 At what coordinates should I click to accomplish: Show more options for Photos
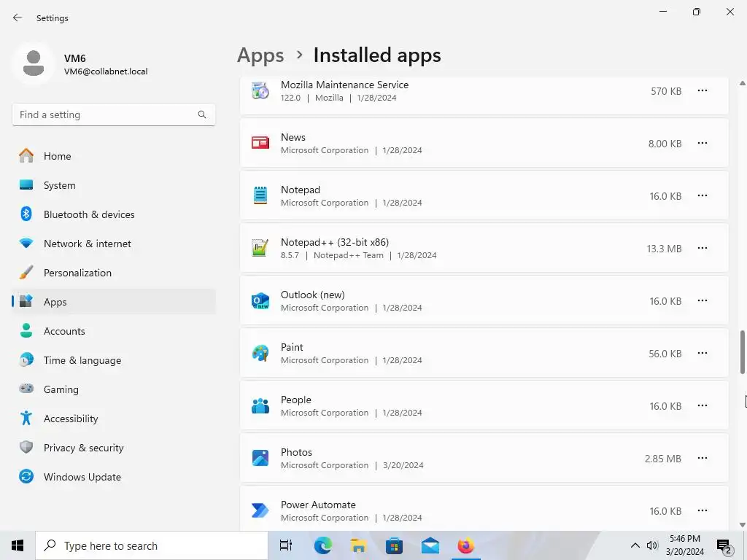pyautogui.click(x=703, y=458)
